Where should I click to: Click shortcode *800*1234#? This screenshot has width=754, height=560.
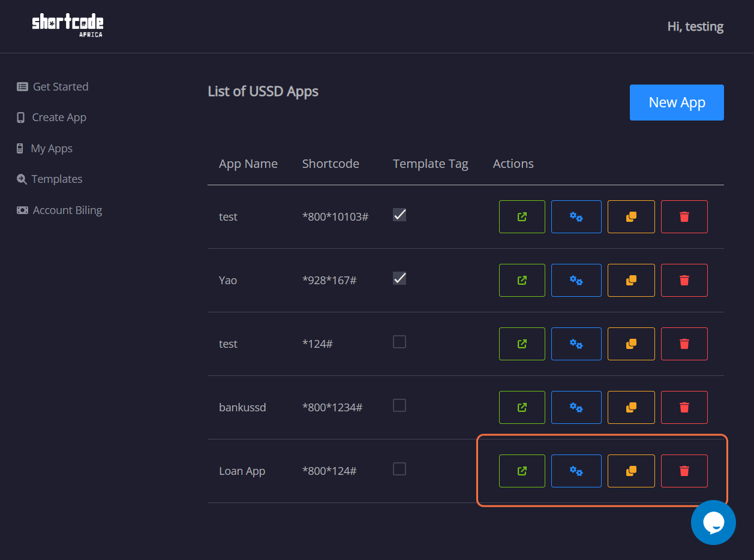point(332,407)
